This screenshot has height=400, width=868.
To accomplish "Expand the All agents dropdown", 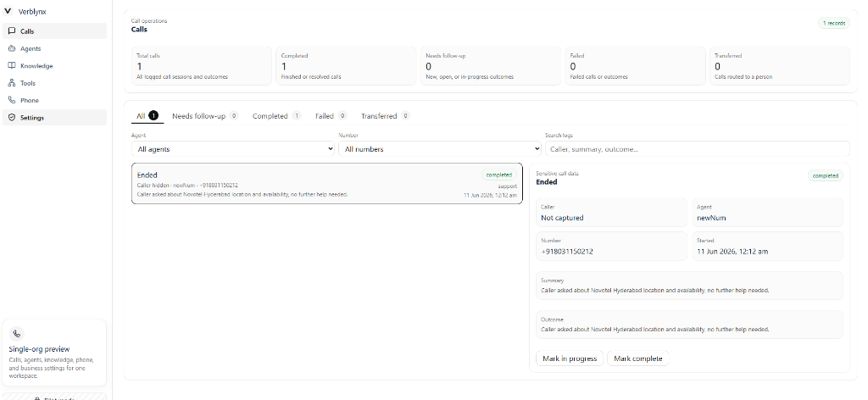I will [x=233, y=149].
